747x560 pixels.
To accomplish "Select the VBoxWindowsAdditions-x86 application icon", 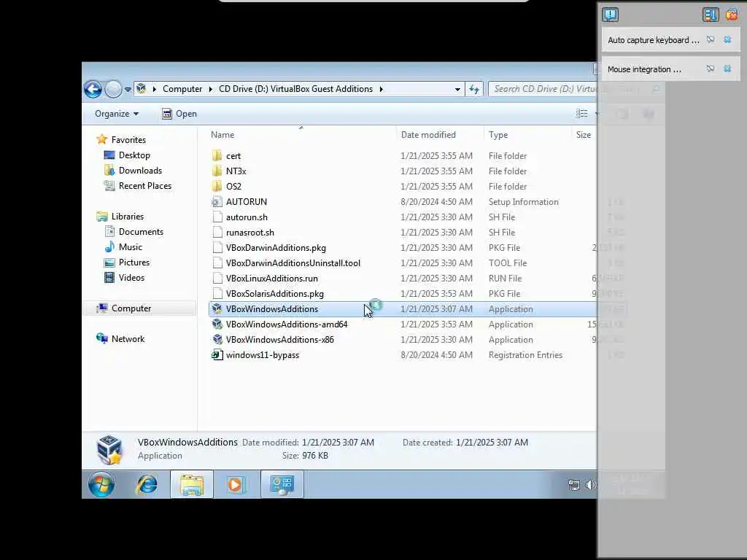I will (x=217, y=340).
